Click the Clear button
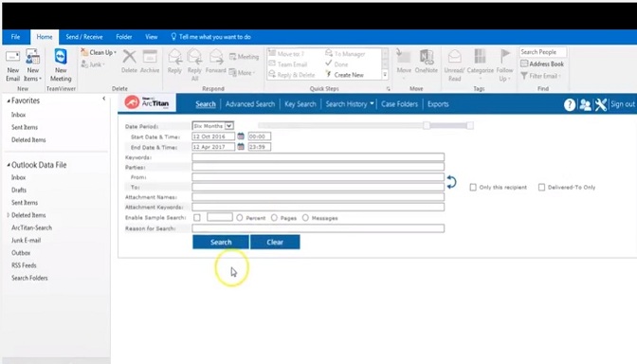The image size is (637, 364). click(275, 242)
